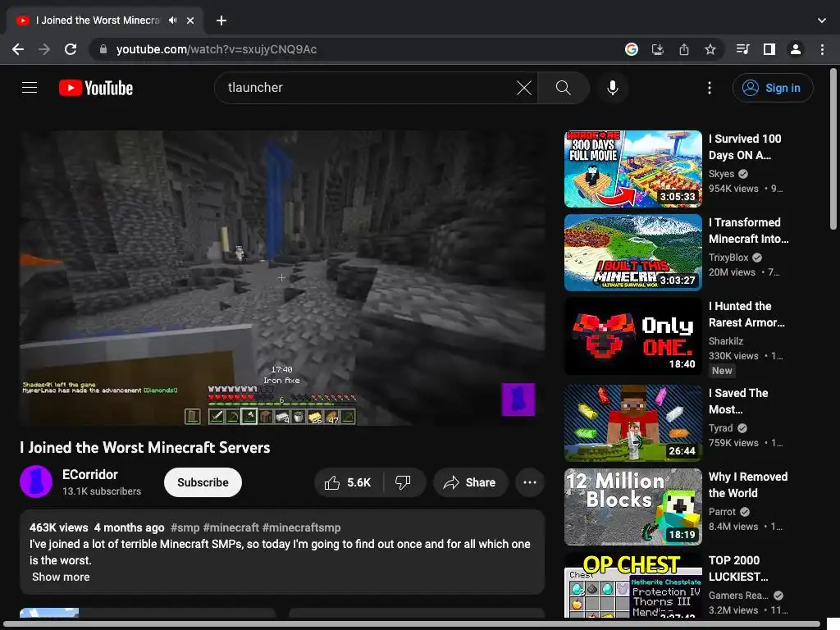Screen dimensions: 840x630
Task: Bookmark this page with star
Action: tap(710, 49)
